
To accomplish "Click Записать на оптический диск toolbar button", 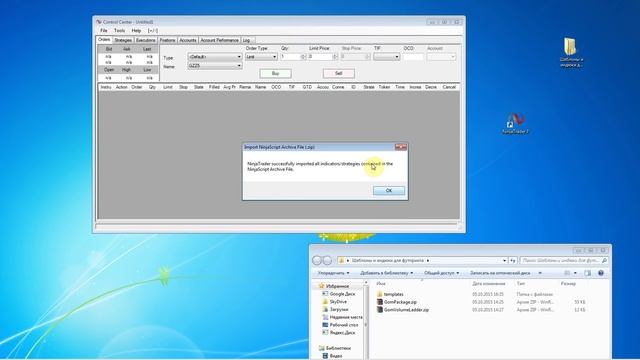I will [500, 273].
